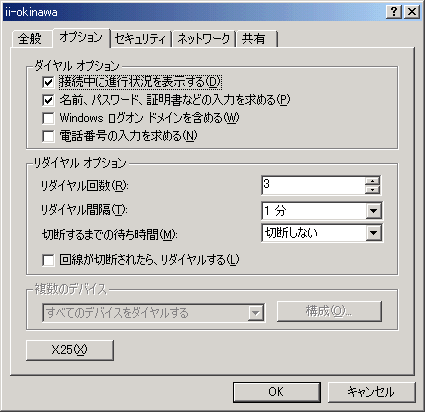Enable 回線が切断されたら、リダイヤルする checkbox

click(x=48, y=260)
